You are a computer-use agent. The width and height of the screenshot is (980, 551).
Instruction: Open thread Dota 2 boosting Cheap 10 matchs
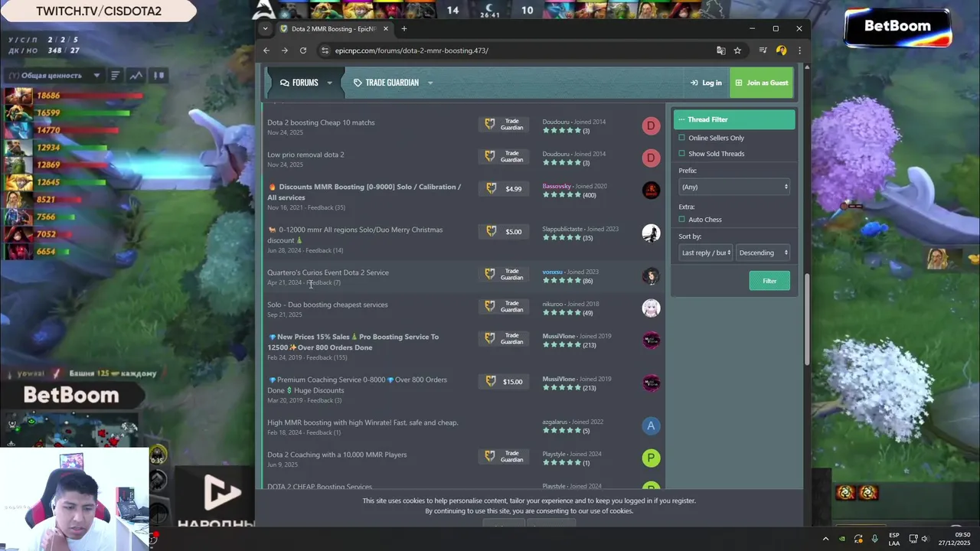click(321, 122)
